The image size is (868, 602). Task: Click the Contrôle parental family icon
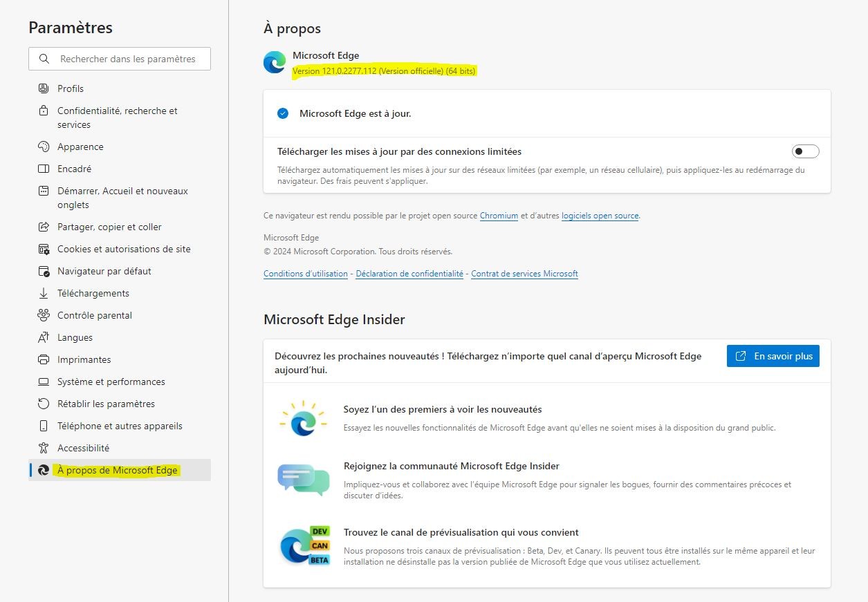click(x=44, y=315)
